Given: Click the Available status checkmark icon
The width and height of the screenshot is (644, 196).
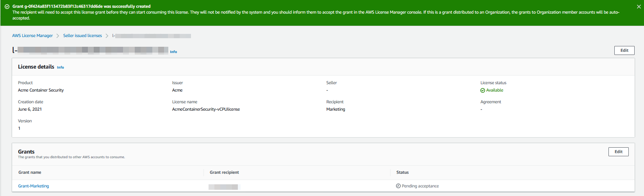Looking at the screenshot, I should coord(483,90).
